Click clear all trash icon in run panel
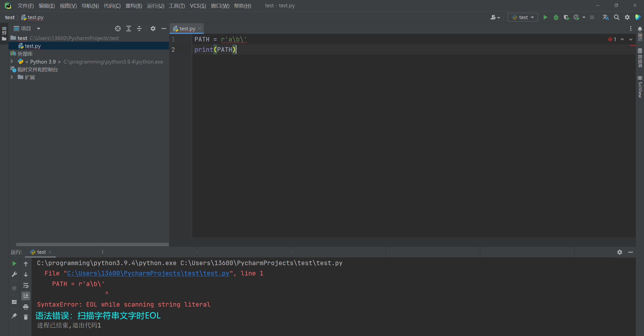 pos(26,317)
